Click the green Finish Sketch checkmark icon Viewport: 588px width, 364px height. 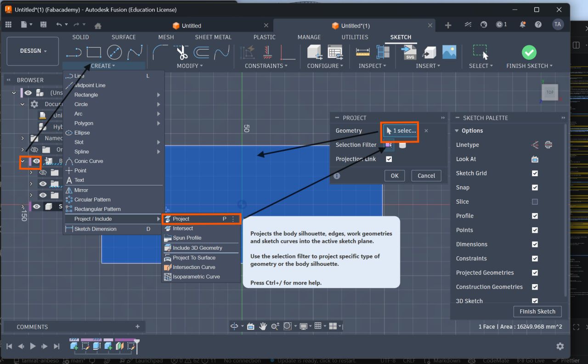[x=529, y=52]
